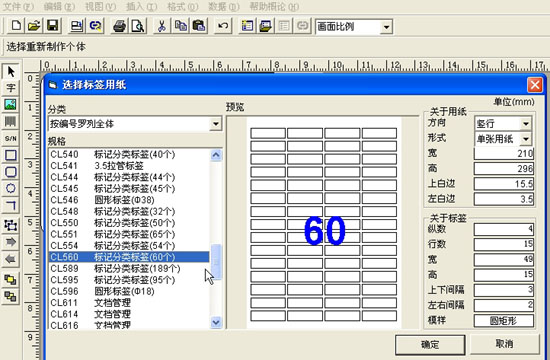Viewport: 550px width, 360px height.
Task: Click the 纵数 columns field
Action: pyautogui.click(x=504, y=229)
